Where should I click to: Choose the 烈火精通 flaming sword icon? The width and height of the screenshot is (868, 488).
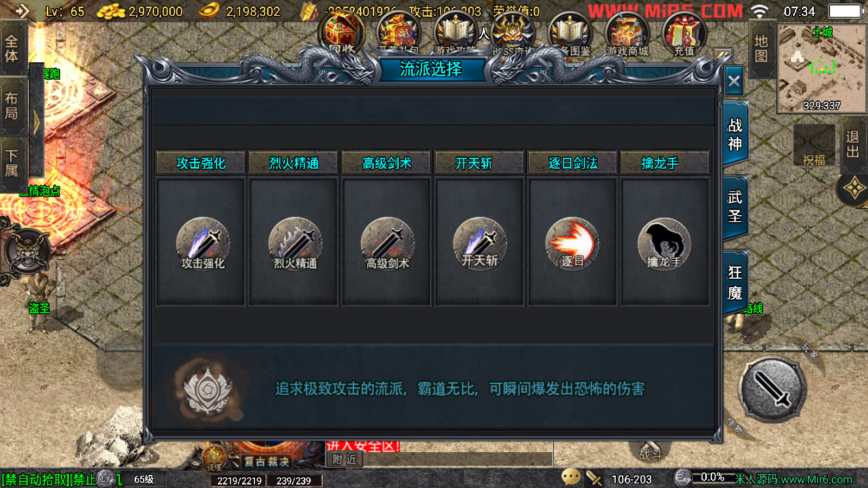(295, 244)
